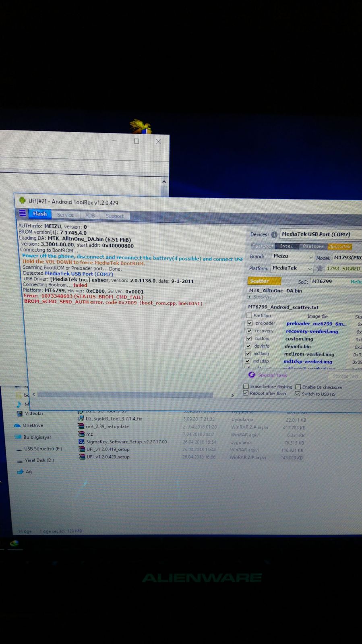Uncheck the recovery partition checkbox
The height and width of the screenshot is (644, 362).
249,331
